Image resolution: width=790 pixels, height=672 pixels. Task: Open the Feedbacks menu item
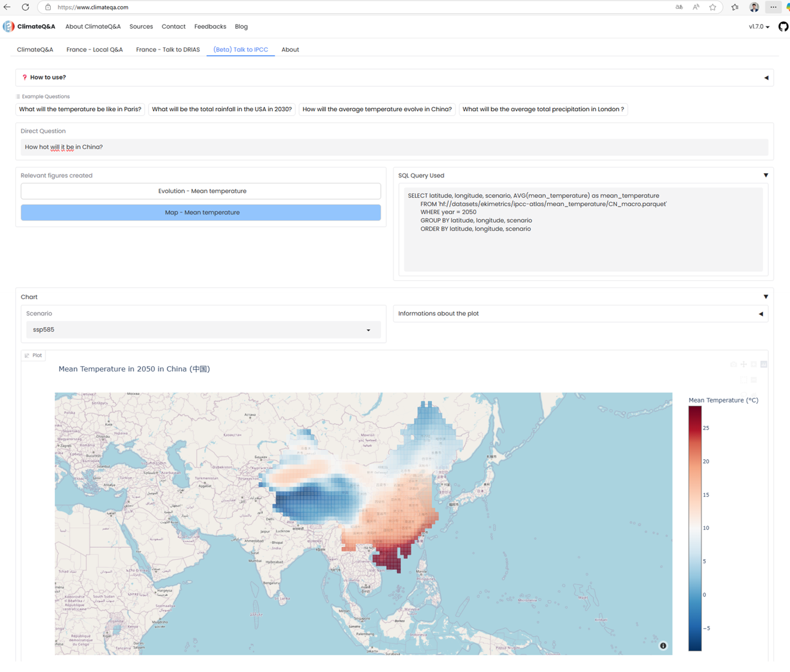click(x=210, y=26)
